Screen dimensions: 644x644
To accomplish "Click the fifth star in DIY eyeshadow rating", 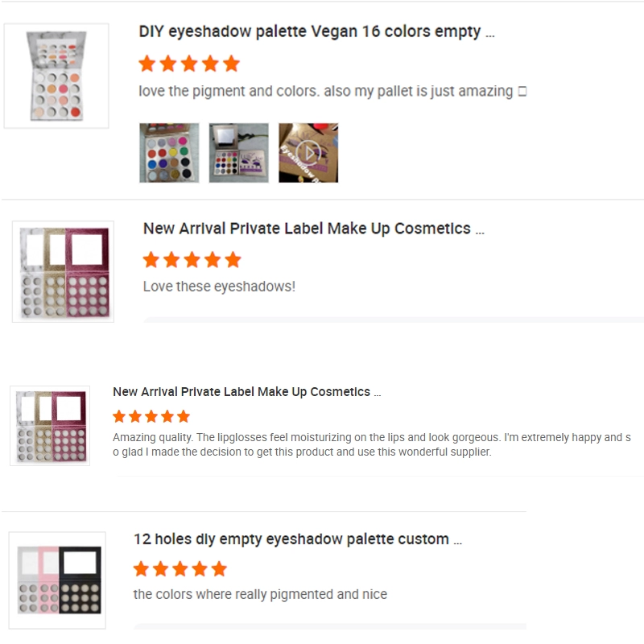I will tap(231, 64).
